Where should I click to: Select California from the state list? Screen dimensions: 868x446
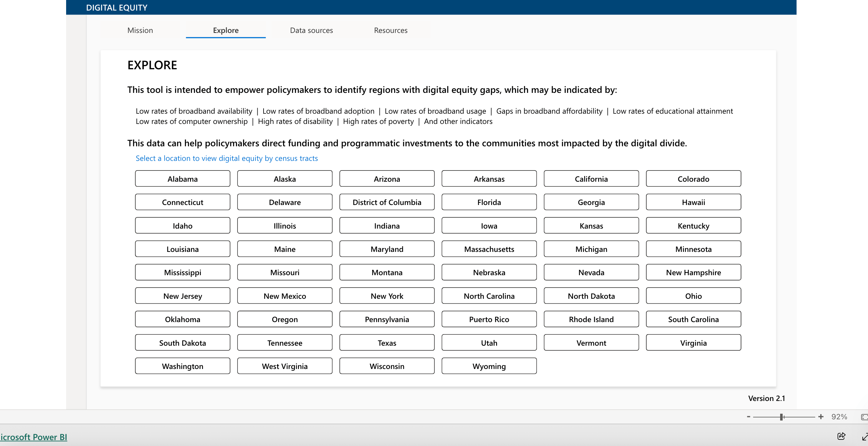[x=591, y=179]
